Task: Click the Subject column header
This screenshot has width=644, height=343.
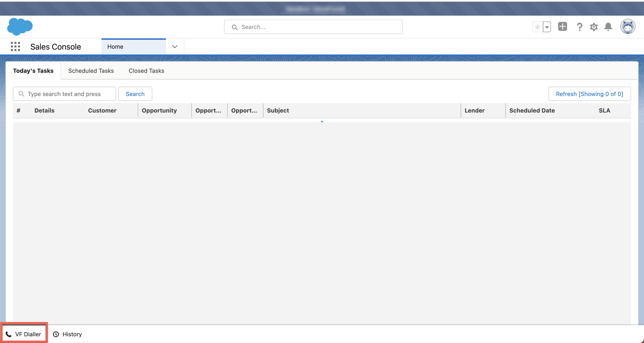Action: (278, 110)
